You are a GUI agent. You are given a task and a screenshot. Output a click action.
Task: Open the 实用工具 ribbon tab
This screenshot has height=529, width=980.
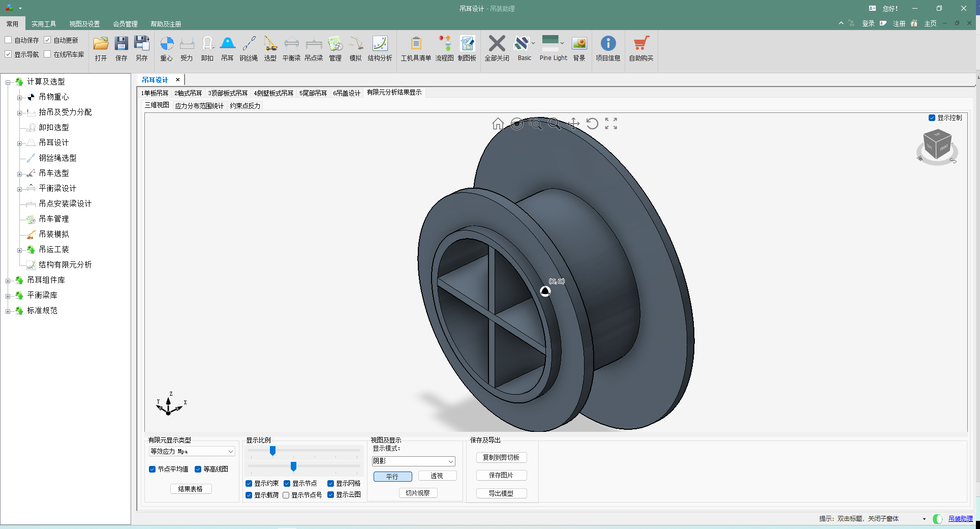[44, 24]
